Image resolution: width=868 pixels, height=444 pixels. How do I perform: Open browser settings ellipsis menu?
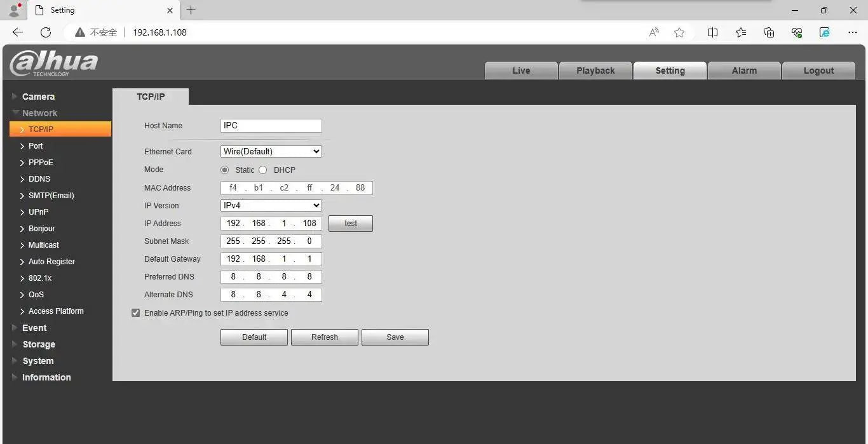click(x=853, y=32)
